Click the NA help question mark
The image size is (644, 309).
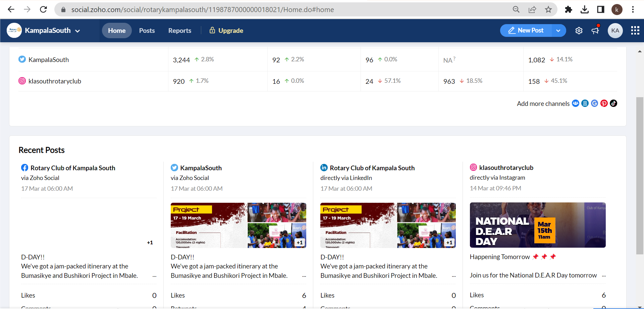point(454,58)
